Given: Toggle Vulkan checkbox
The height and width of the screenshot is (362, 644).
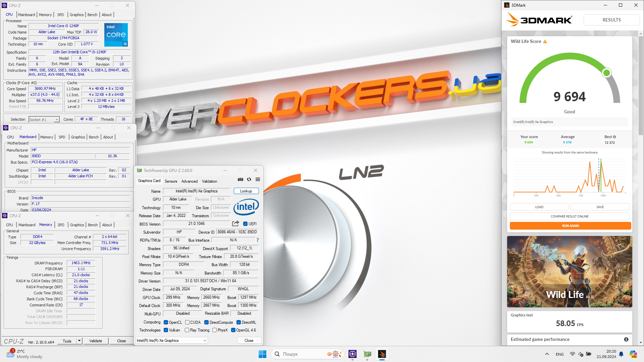Looking at the screenshot, I should pos(166,330).
